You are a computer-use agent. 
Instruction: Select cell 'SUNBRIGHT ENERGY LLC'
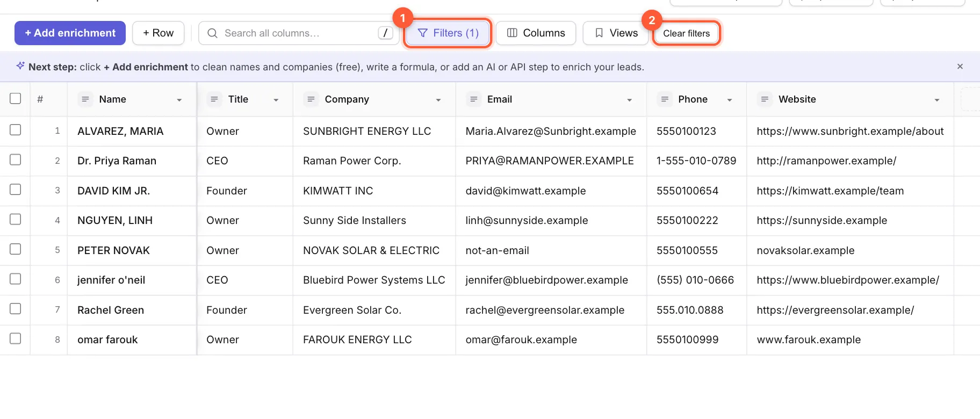point(374,131)
